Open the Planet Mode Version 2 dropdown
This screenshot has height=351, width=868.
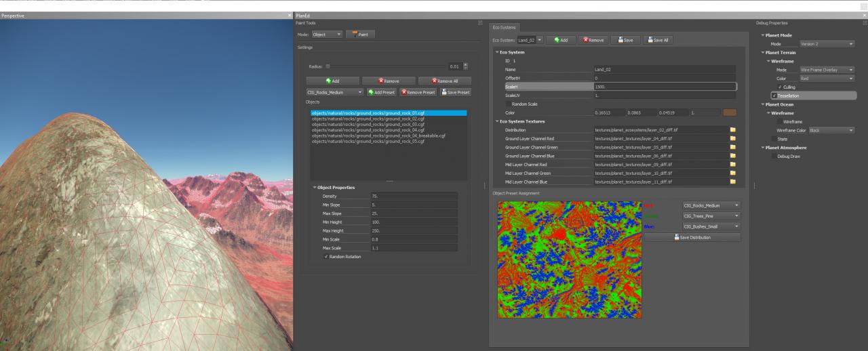827,44
